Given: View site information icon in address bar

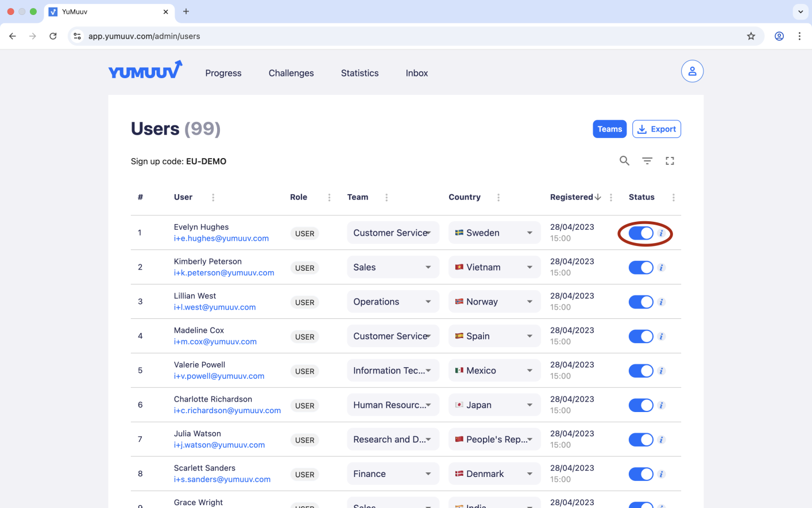Looking at the screenshot, I should (x=78, y=36).
